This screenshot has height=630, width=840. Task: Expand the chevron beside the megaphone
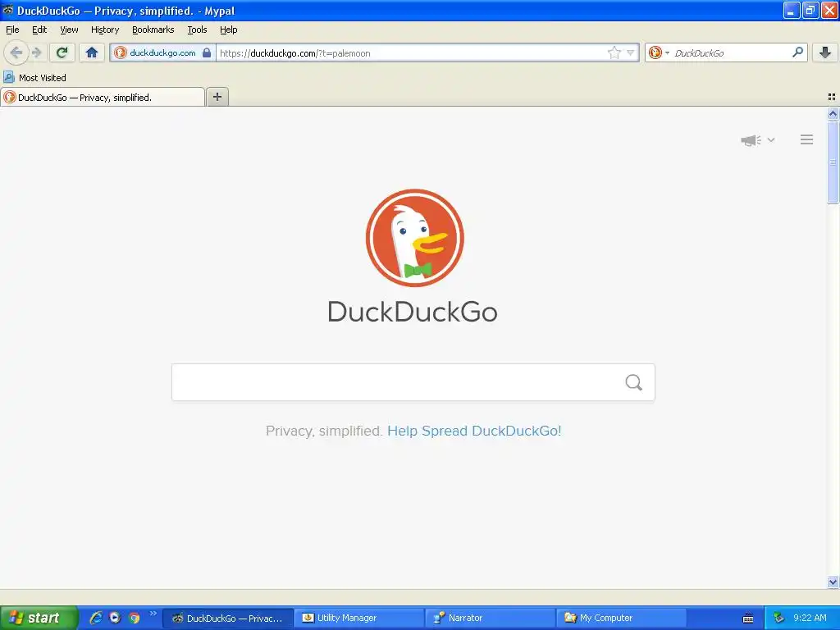tap(771, 139)
